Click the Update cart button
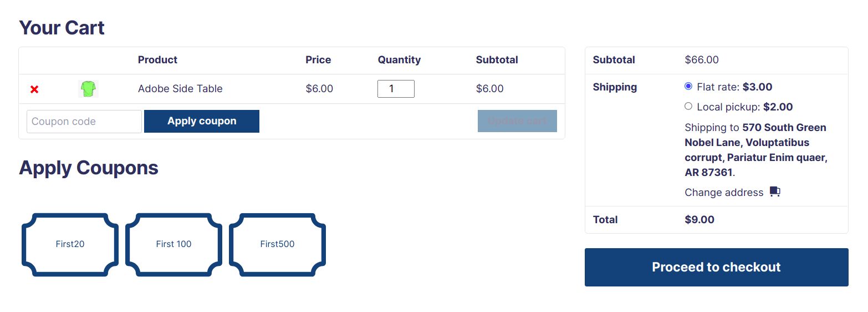868x312 pixels. click(517, 121)
